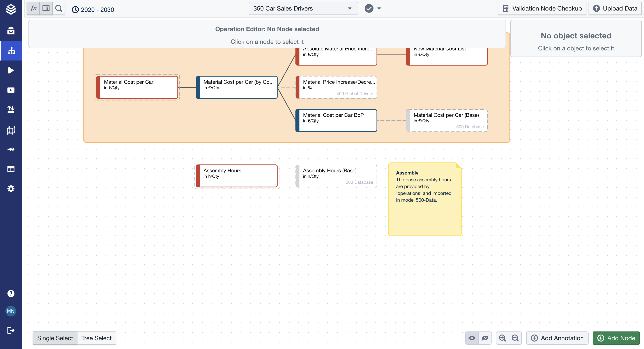Open the 2020 - 2030 time range selector
644x349 pixels.
click(x=93, y=9)
